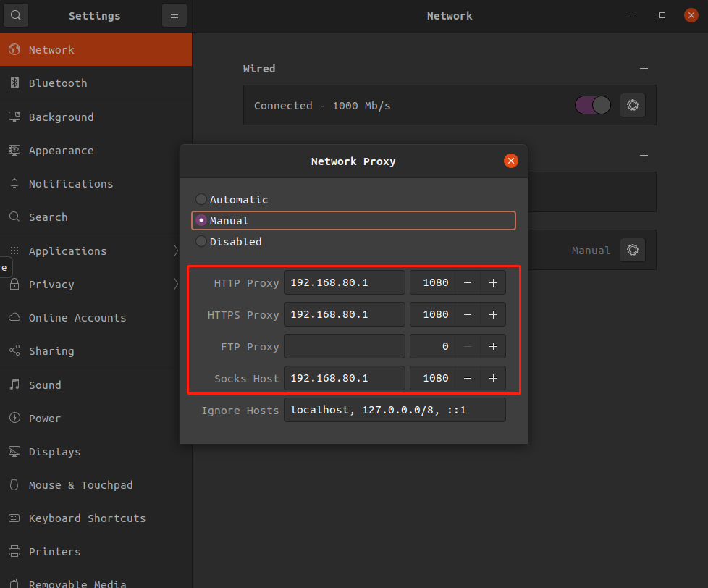Screen dimensions: 708x588
Task: Open the wired connection gear settings
Action: [x=632, y=105]
